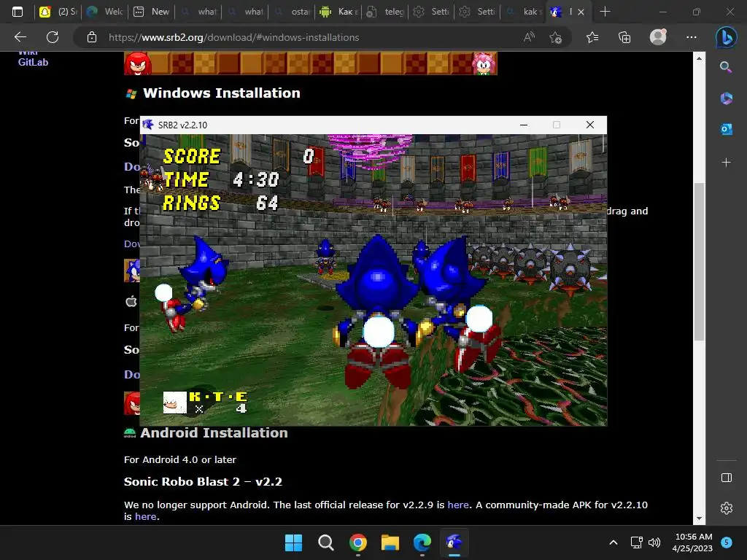Viewport: 747px width, 560px height.
Task: Open Outlook in the sidebar
Action: pyautogui.click(x=726, y=129)
